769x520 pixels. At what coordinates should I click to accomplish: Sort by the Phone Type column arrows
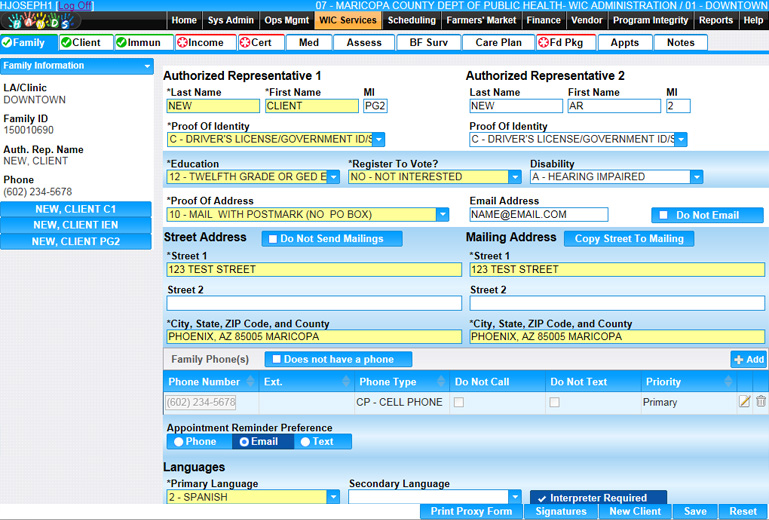[x=439, y=382]
